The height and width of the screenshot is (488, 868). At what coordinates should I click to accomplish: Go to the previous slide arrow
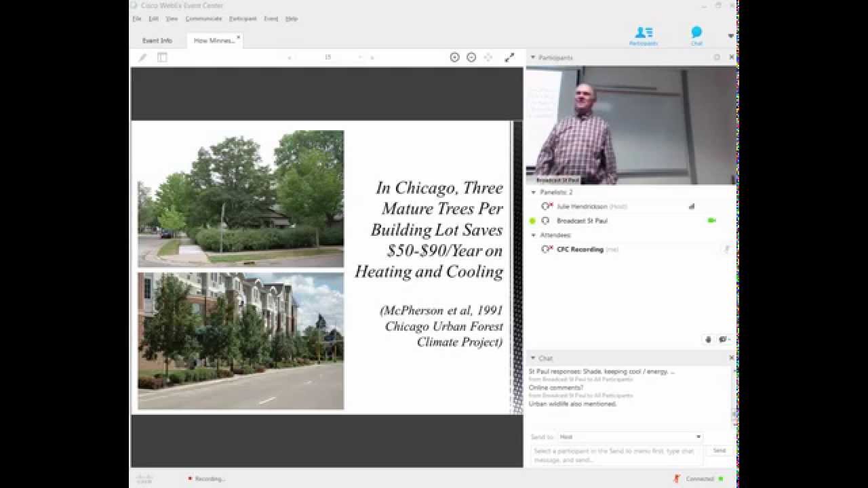point(290,58)
